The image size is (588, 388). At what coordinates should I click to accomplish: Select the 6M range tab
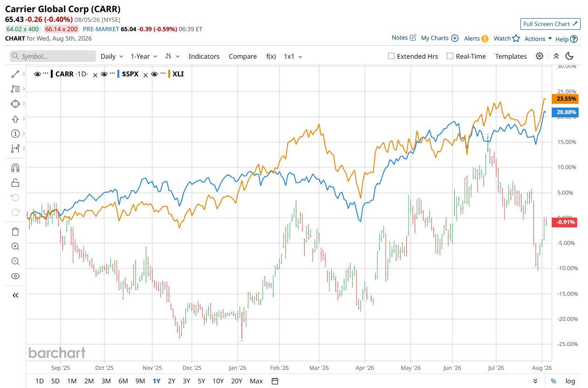point(123,381)
